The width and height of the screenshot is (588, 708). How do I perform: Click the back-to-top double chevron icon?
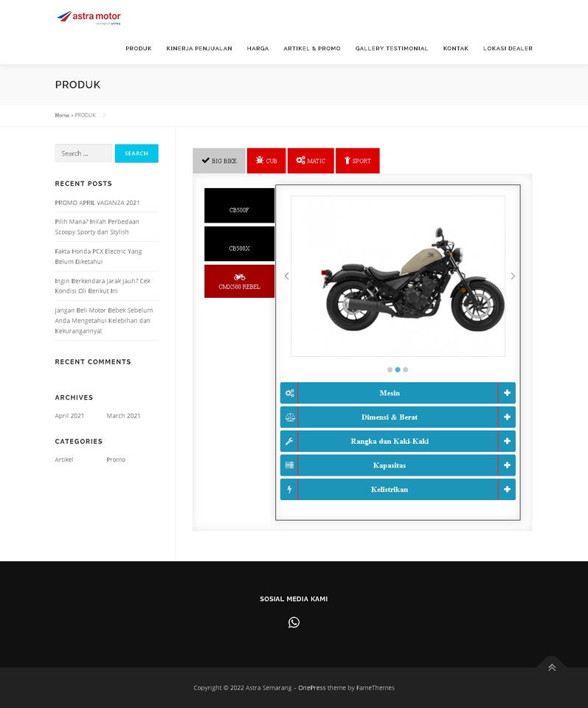point(552,667)
